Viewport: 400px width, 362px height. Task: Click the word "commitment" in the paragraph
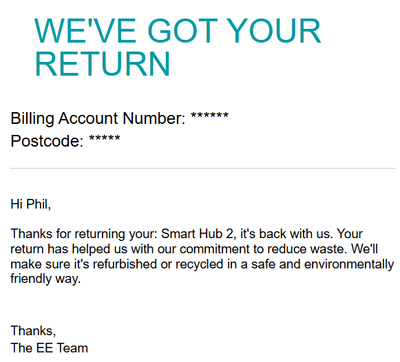tap(222, 249)
